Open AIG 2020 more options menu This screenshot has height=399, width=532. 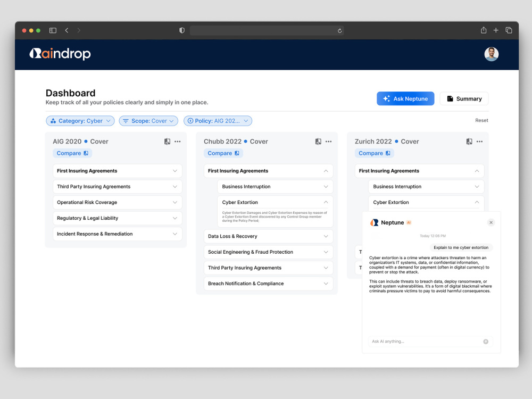[178, 142]
